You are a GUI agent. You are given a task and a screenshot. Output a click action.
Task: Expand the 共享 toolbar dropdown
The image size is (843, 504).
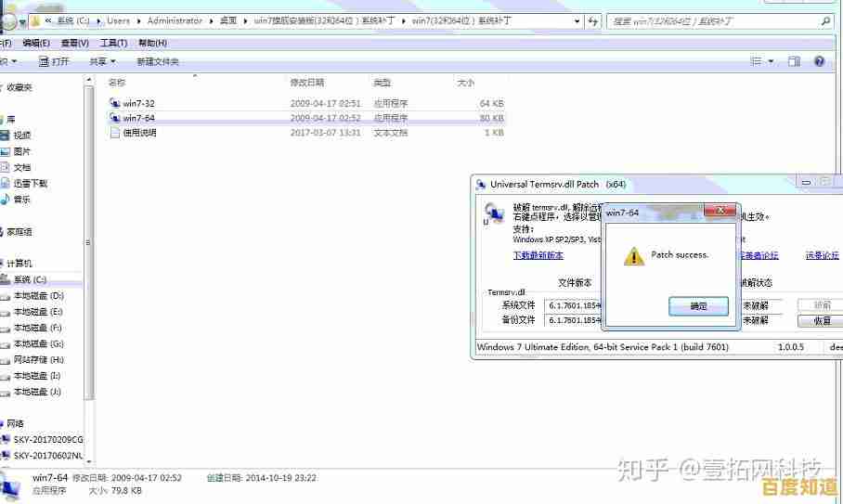102,62
